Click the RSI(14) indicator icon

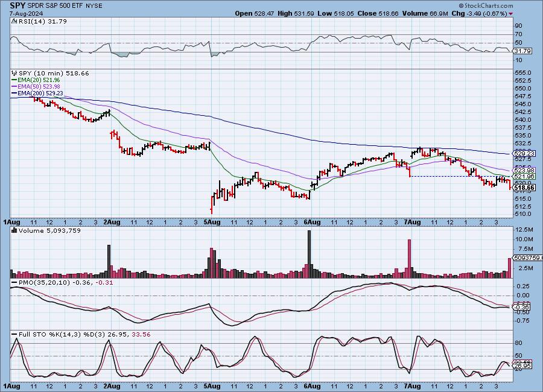14,21
